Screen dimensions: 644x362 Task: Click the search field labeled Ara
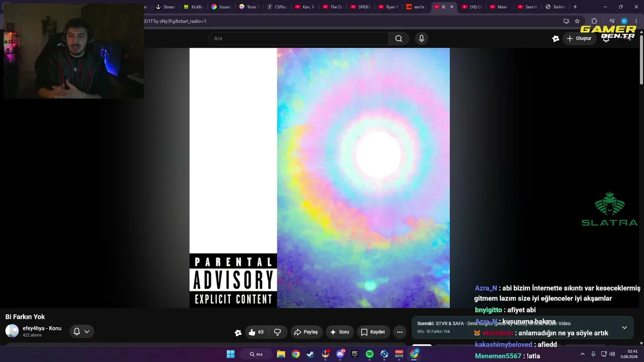click(298, 39)
